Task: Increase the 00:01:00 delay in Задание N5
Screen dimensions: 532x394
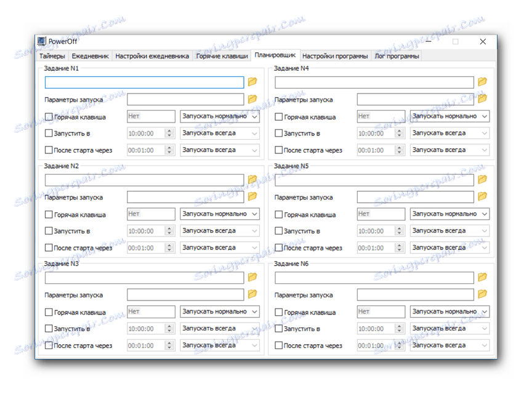Action: coord(400,245)
